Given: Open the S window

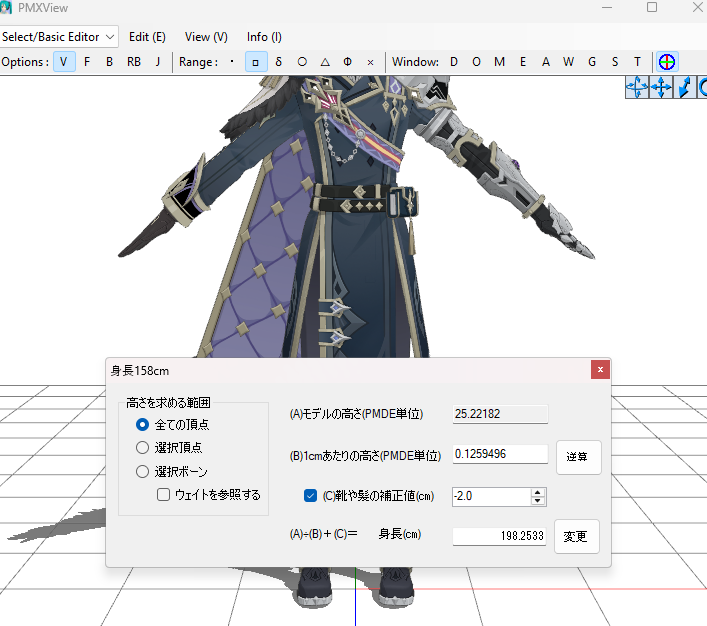Looking at the screenshot, I should [615, 62].
